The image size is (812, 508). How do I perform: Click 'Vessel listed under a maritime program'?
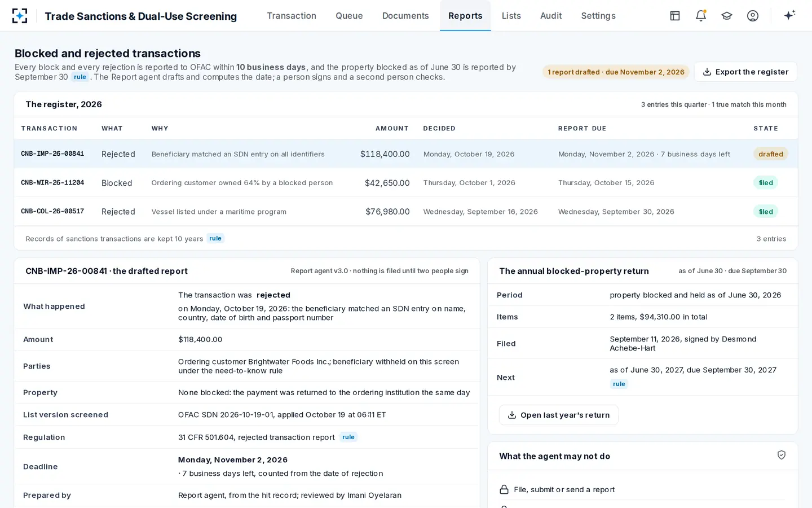(x=219, y=212)
